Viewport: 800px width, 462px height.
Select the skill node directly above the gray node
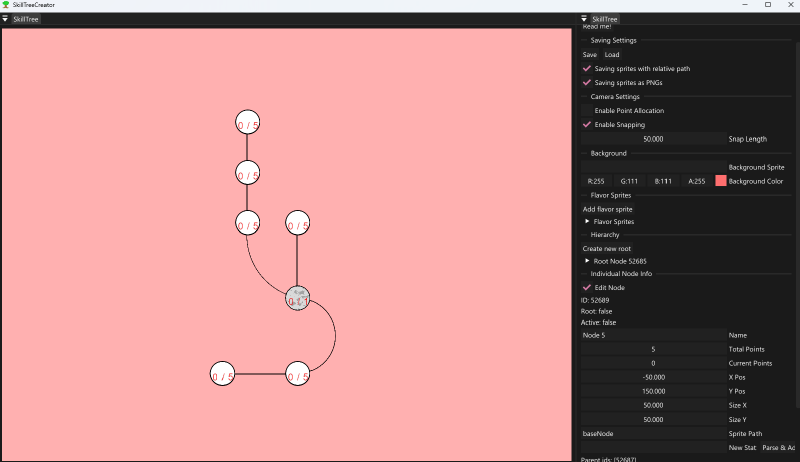coord(298,223)
